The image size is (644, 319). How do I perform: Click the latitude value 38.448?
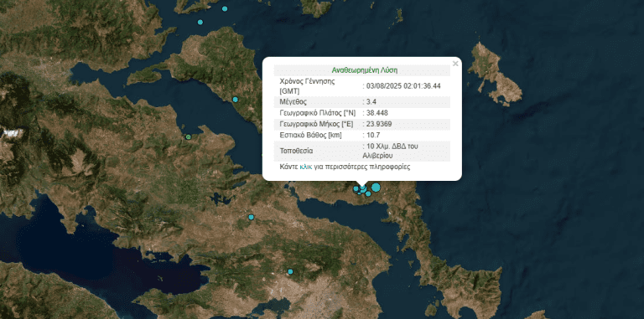(377, 113)
